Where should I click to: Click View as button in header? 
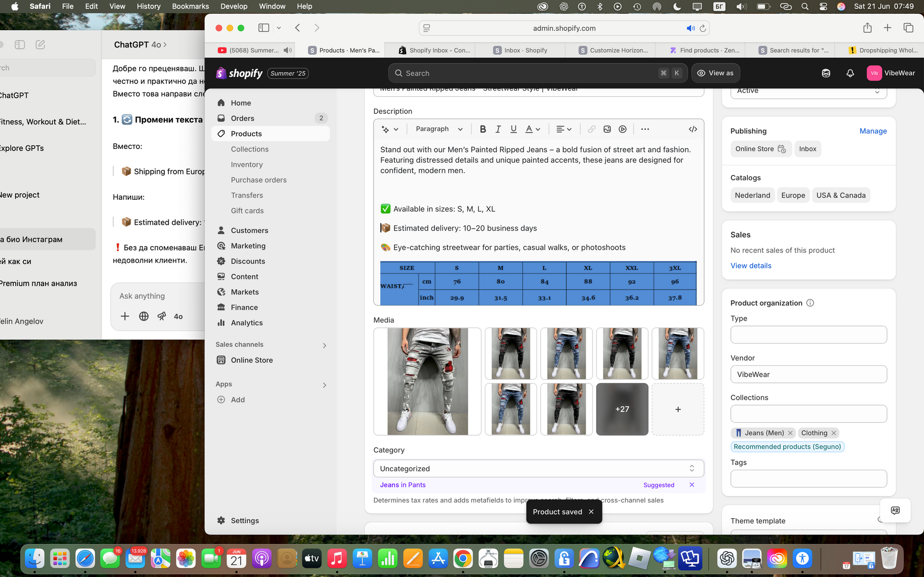(715, 73)
